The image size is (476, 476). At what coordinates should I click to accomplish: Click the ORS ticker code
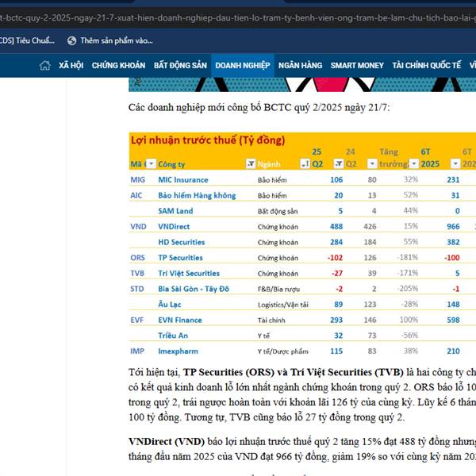pos(137,258)
